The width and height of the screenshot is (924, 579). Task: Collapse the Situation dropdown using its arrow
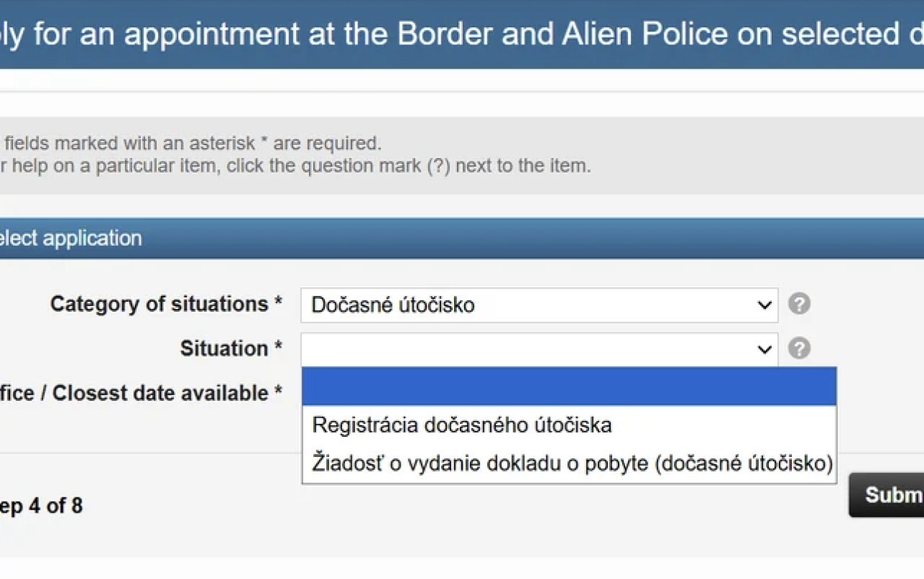tap(764, 350)
